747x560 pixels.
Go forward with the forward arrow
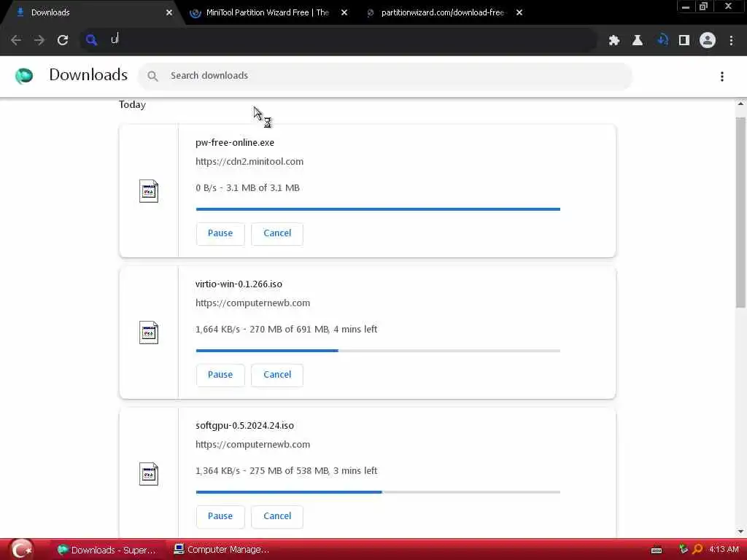click(39, 41)
